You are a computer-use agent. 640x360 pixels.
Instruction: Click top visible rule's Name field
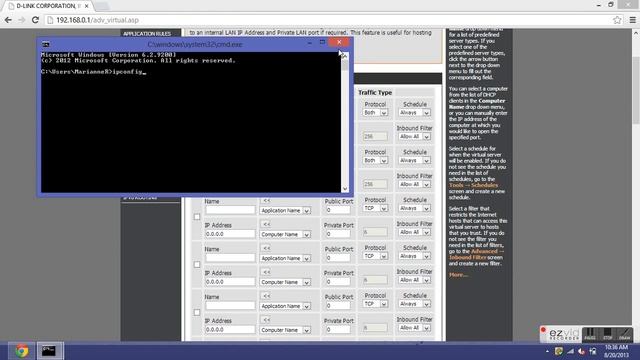click(x=230, y=210)
